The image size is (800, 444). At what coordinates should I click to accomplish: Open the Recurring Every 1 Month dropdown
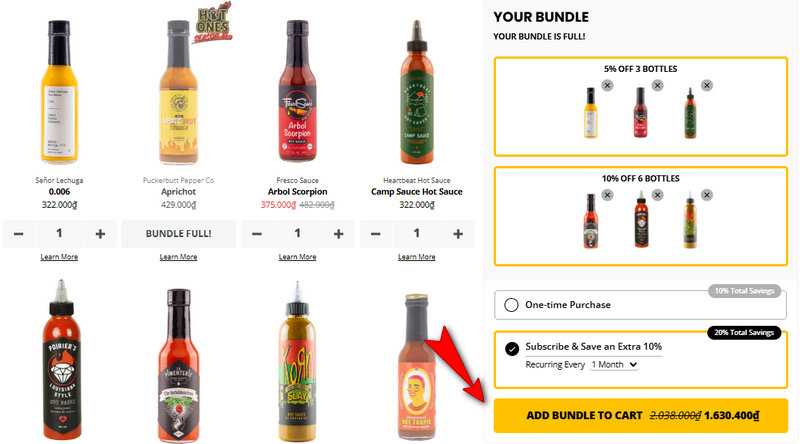[x=614, y=365]
